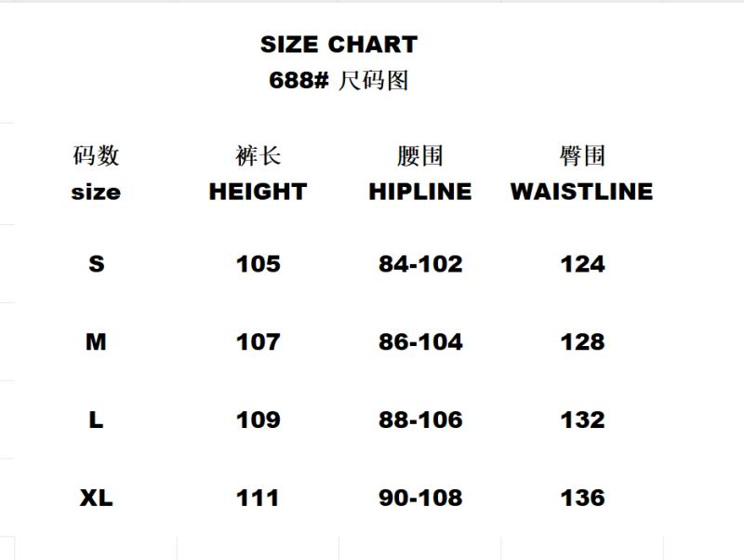
Task: Click the height value 105
Action: (x=258, y=264)
